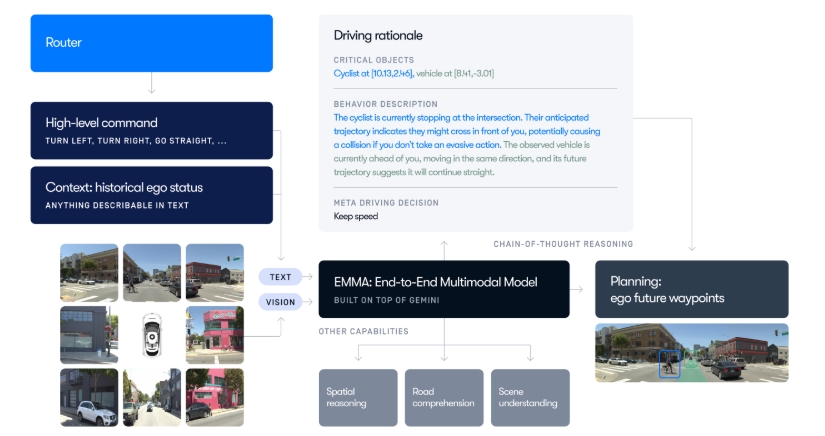
Task: Open the blue Router block
Action: click(x=151, y=43)
